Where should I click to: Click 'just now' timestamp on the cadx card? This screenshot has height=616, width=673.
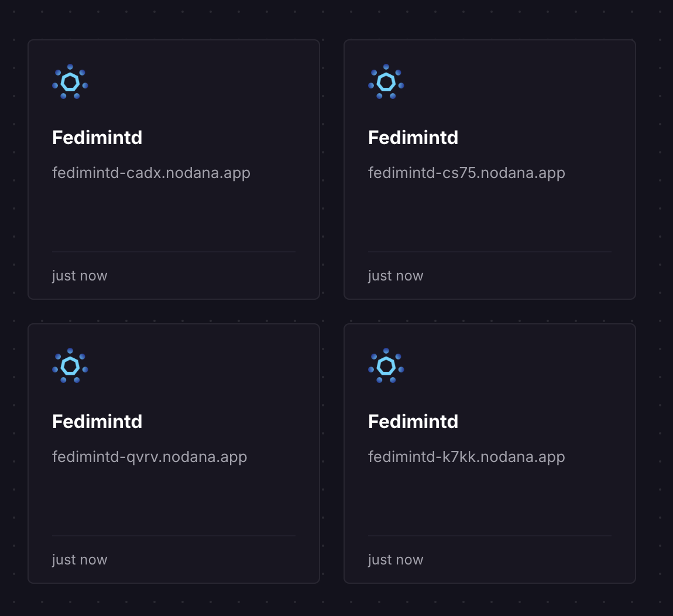80,276
